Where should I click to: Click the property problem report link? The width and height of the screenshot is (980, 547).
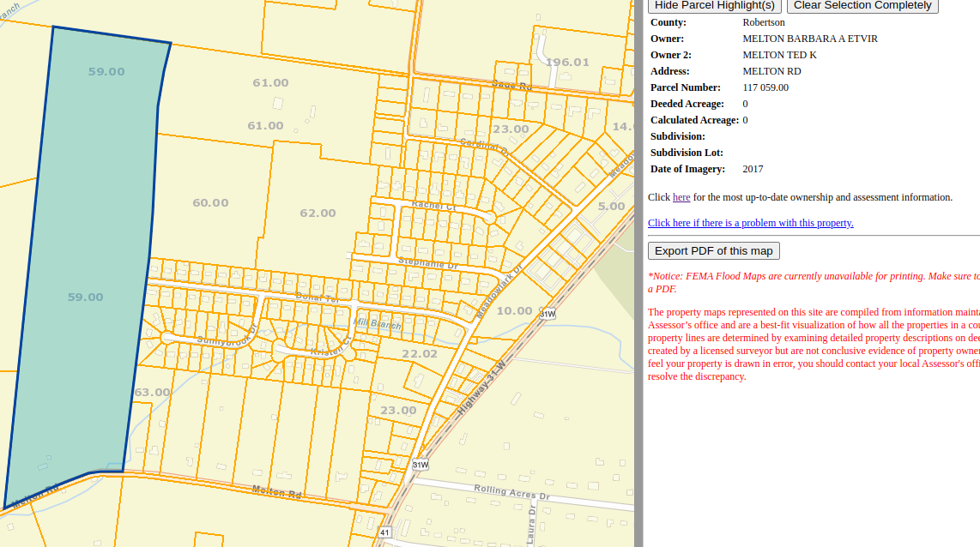751,223
